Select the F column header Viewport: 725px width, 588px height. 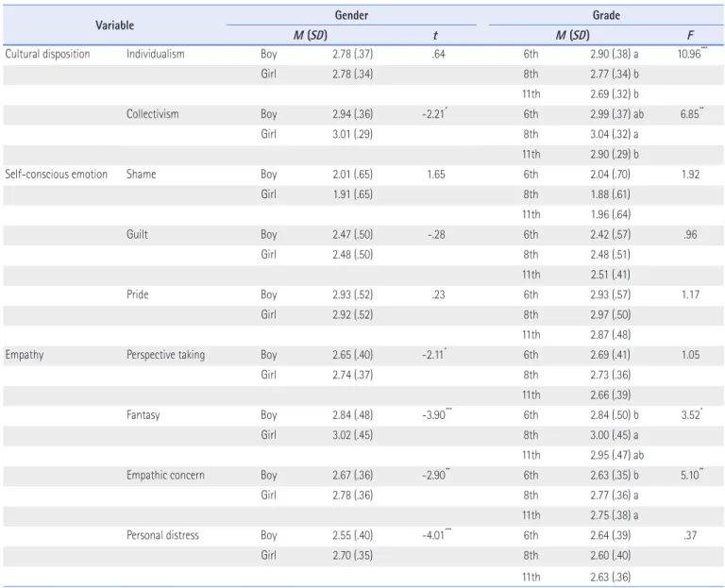click(690, 36)
